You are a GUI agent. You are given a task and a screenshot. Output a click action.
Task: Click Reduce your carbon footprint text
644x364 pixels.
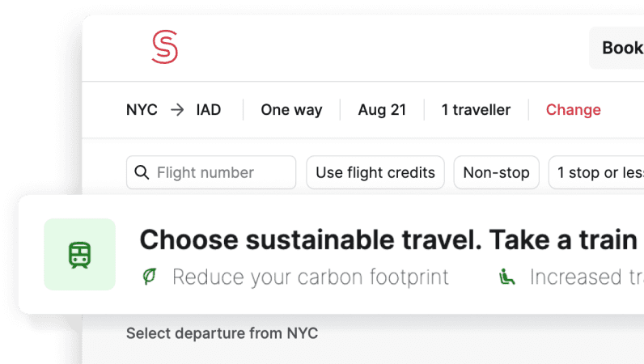(311, 277)
